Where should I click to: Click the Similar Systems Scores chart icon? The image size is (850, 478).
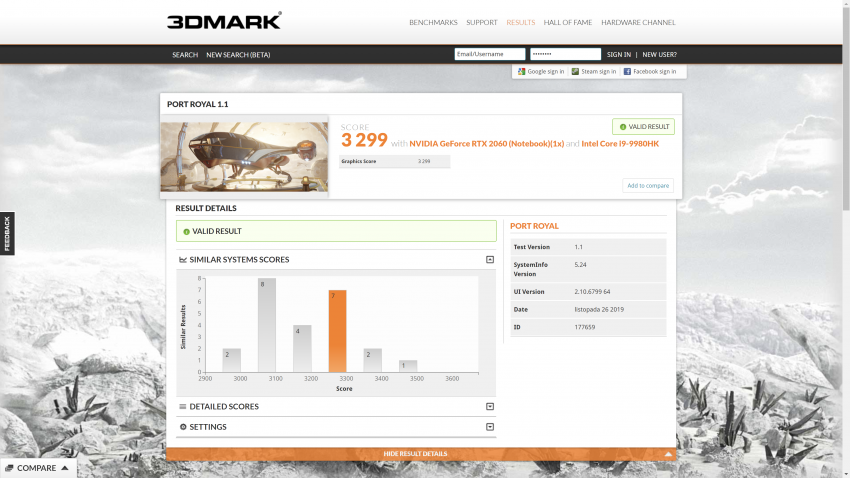(x=183, y=260)
